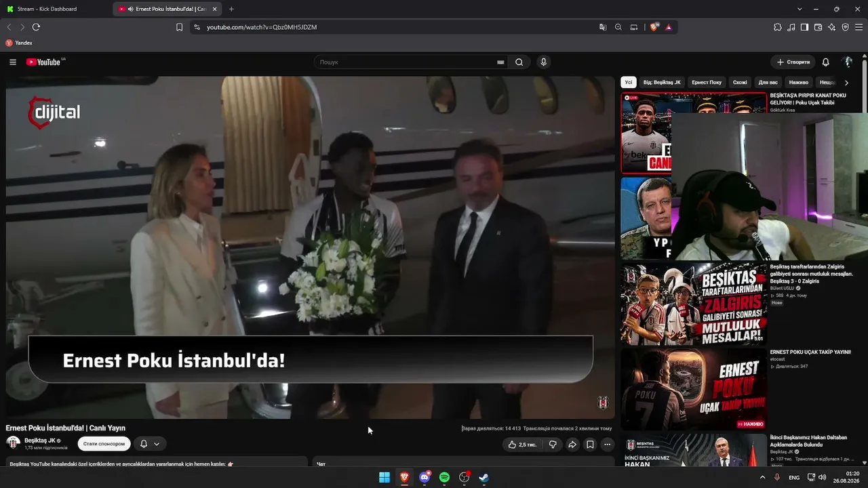The image size is (868, 488).
Task: Select the Від: Beşiktaş JK chip
Action: tap(662, 82)
